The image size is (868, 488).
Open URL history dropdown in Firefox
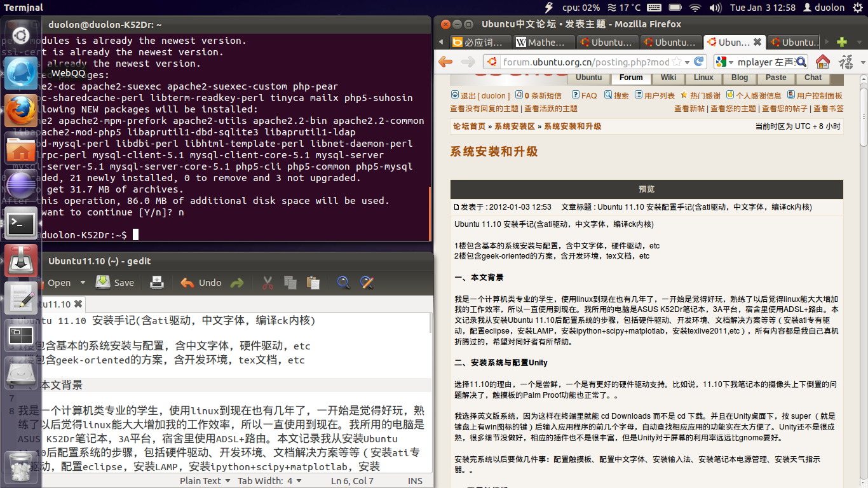(x=687, y=62)
